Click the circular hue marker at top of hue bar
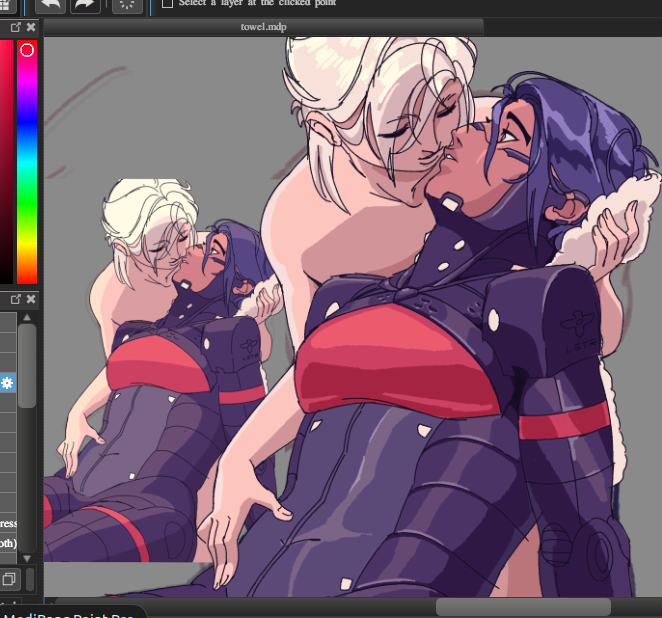Viewport: 662px width, 618px height. point(27,50)
